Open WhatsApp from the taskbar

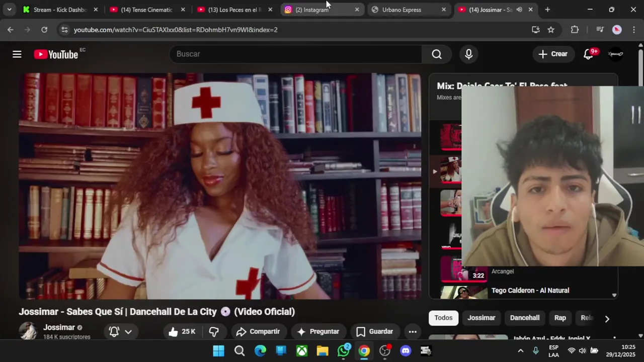click(344, 351)
